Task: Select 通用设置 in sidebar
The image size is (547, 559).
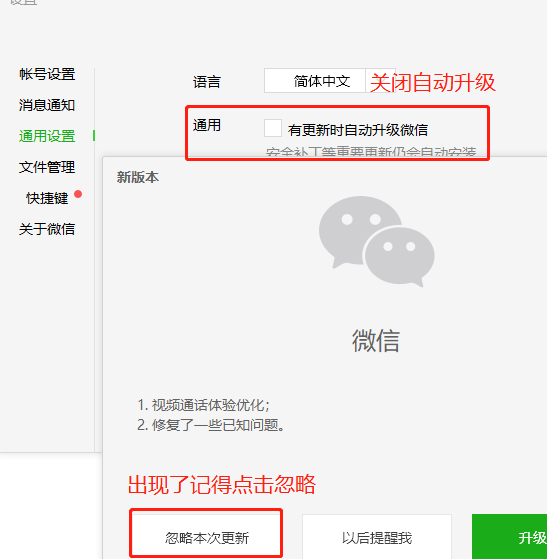Action: click(x=47, y=136)
